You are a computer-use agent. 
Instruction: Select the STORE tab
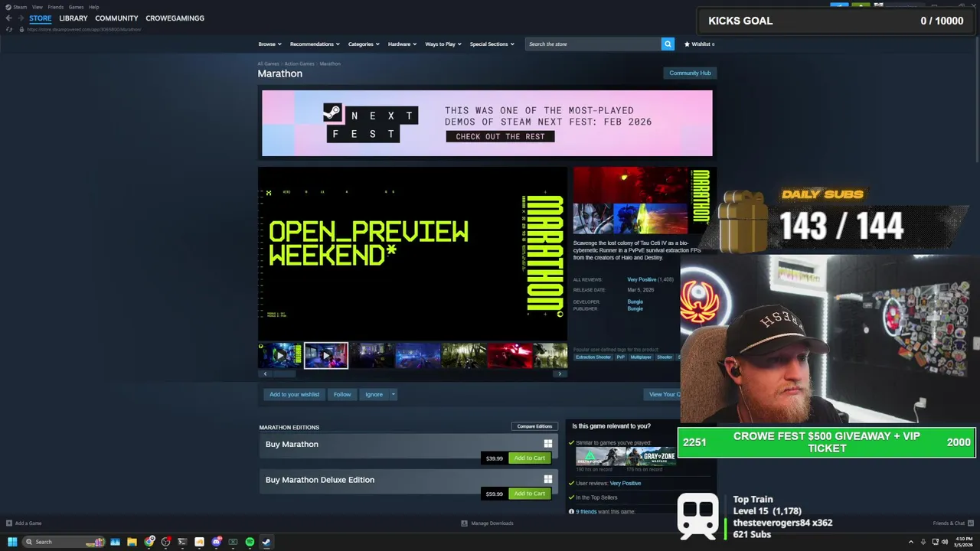[41, 18]
